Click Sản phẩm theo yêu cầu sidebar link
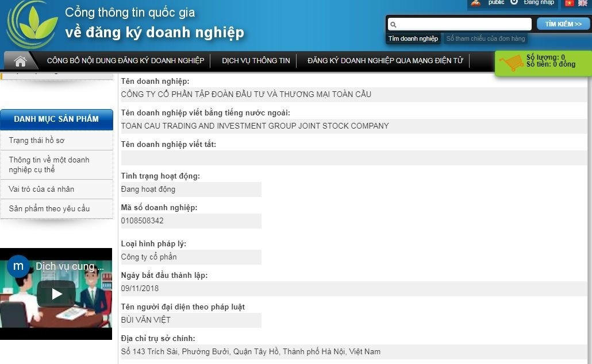 [x=49, y=208]
